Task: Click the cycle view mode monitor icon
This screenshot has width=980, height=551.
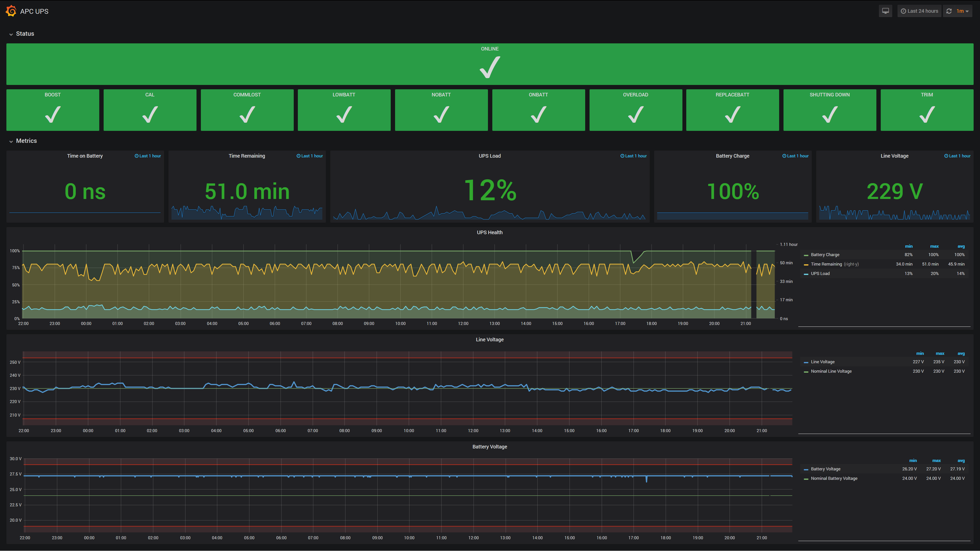Action: [885, 11]
